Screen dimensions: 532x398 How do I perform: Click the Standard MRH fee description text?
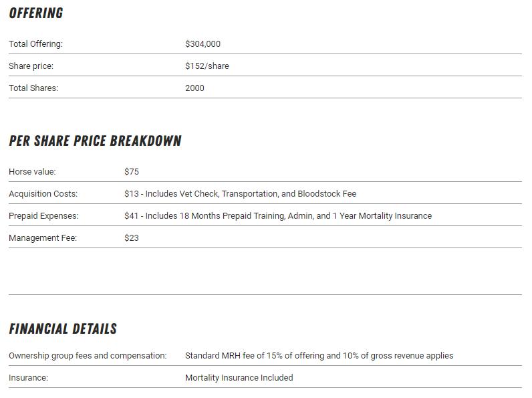click(319, 356)
